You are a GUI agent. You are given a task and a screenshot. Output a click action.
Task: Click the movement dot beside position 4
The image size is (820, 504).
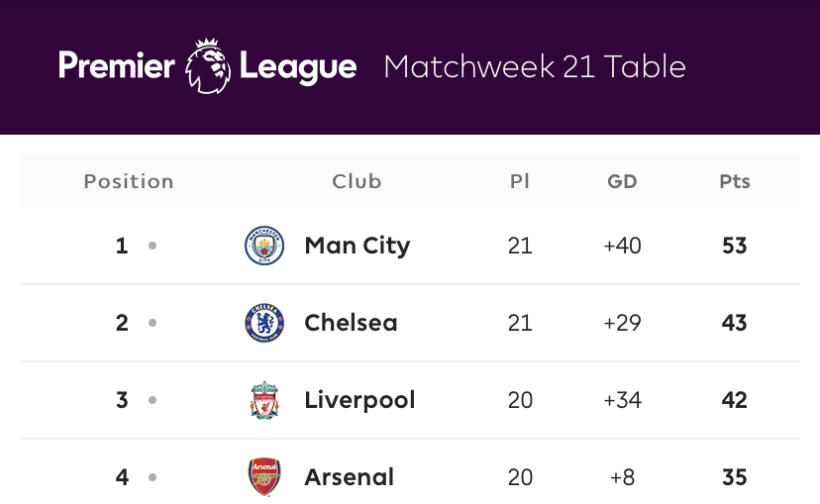click(x=153, y=477)
